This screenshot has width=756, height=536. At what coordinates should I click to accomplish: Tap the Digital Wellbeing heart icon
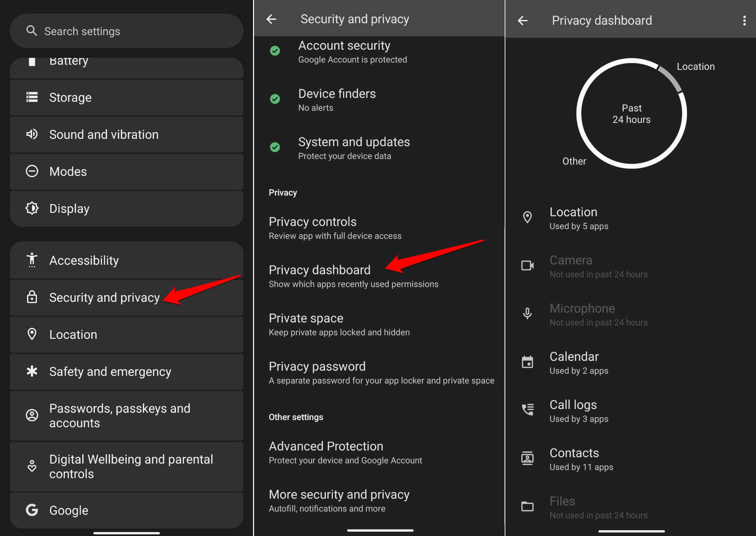click(x=32, y=466)
